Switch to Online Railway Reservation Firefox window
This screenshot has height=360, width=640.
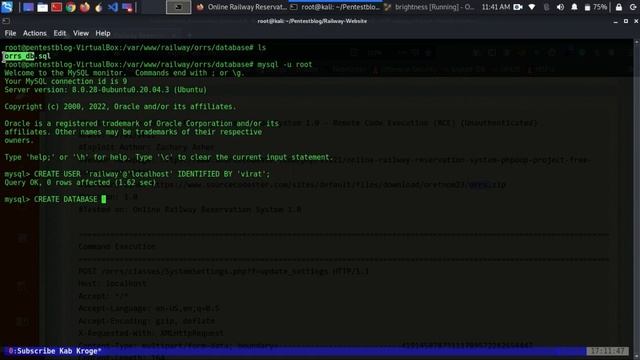(x=242, y=7)
